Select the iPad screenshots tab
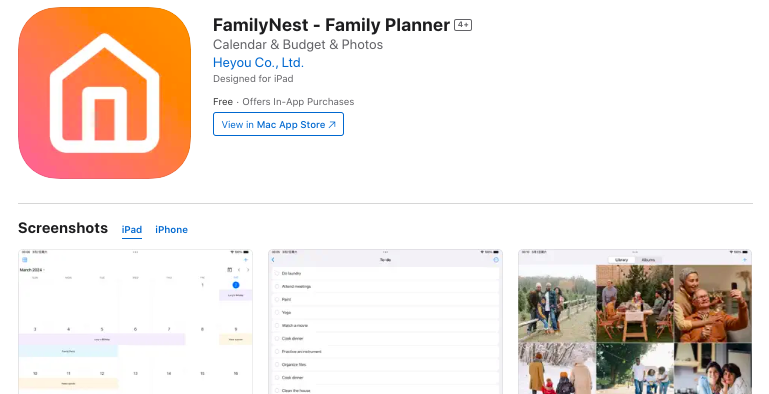The image size is (769, 394). point(132,230)
